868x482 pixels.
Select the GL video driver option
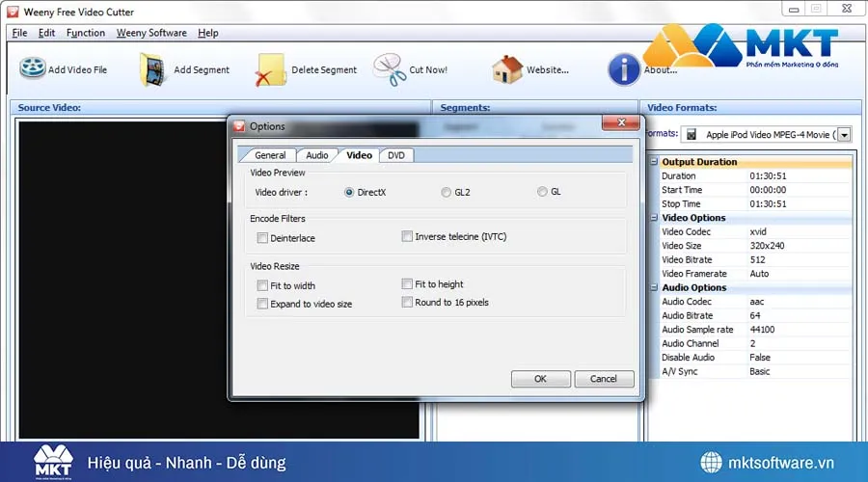[x=542, y=192]
